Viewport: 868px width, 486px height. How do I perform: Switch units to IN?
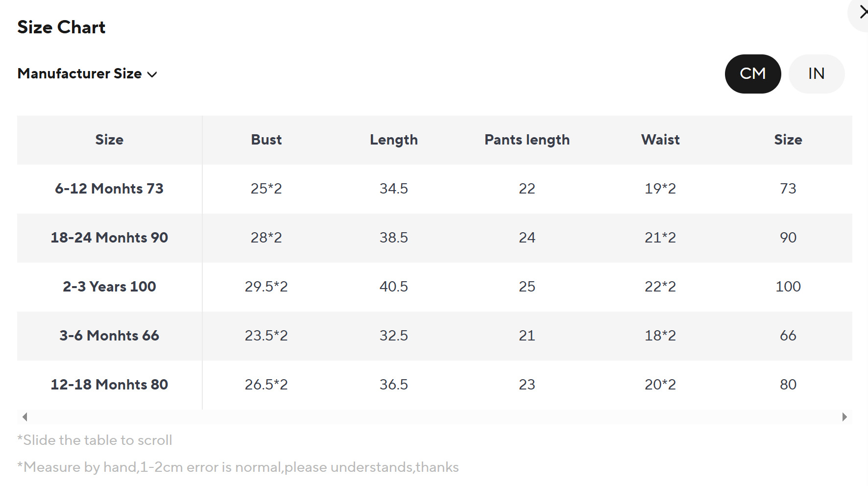click(816, 73)
